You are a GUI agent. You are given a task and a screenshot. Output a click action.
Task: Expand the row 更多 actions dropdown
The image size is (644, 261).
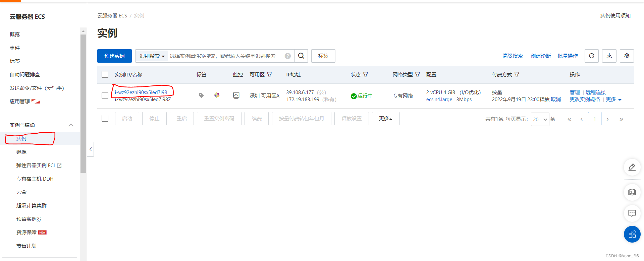pyautogui.click(x=614, y=100)
